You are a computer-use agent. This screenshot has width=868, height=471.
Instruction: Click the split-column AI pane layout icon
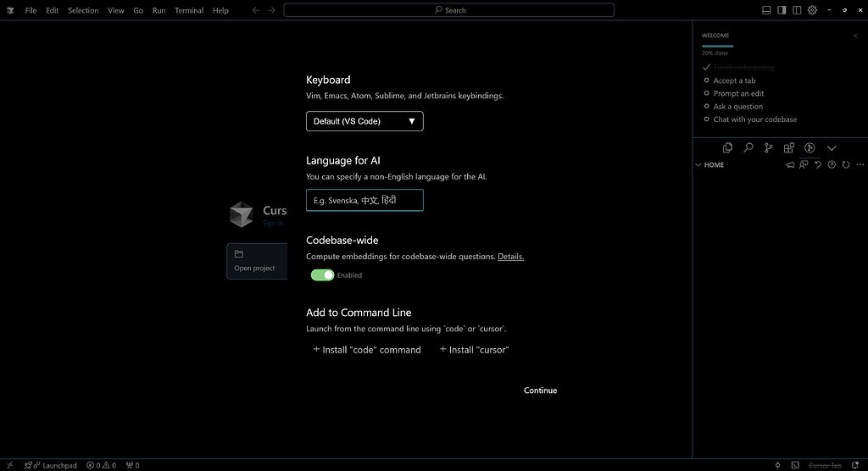(797, 10)
